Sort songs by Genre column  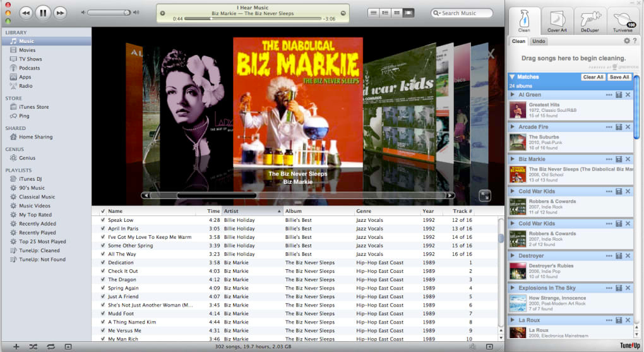(386, 211)
